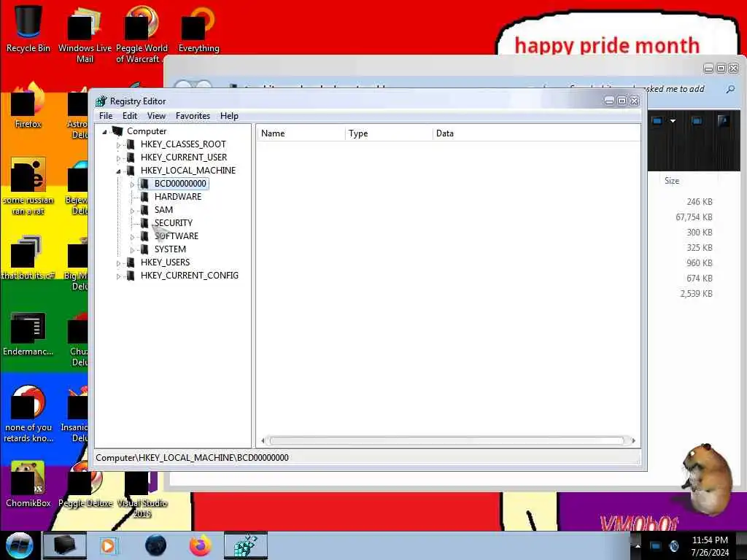The image size is (747, 560).
Task: Show hidden tray icons arrow
Action: click(x=638, y=546)
